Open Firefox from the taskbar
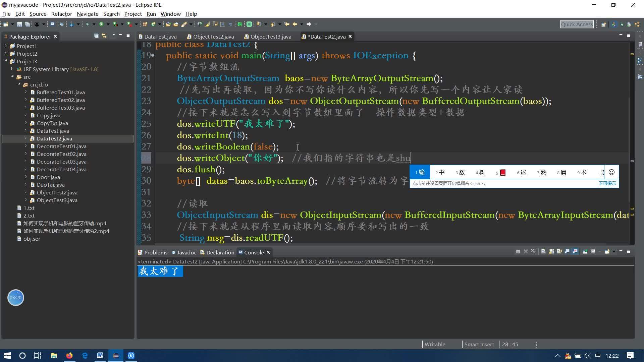The height and width of the screenshot is (362, 644). click(69, 356)
